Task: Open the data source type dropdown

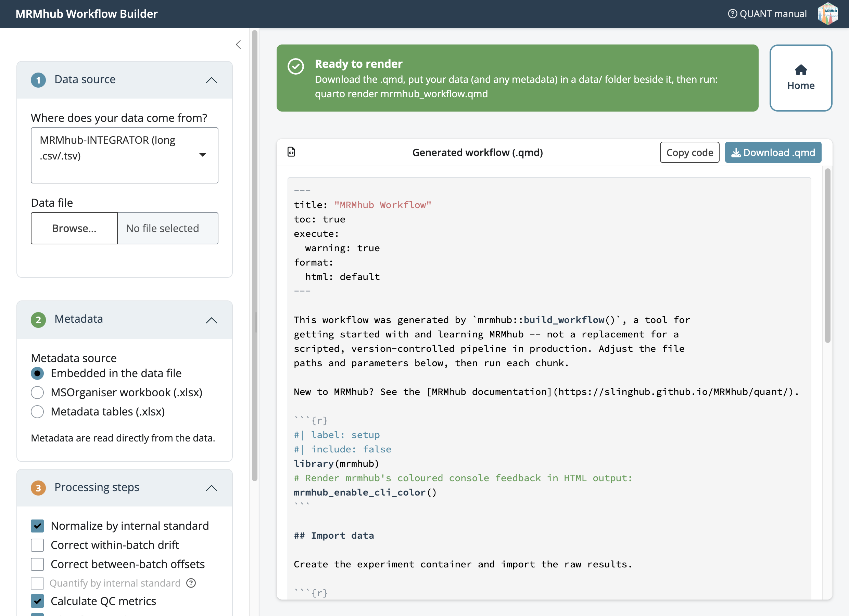Action: coord(124,155)
